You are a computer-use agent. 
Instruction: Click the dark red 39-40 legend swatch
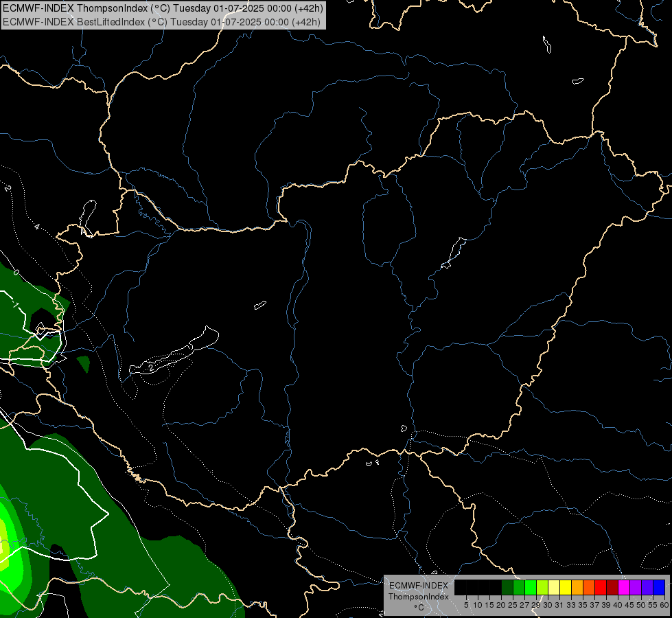[612, 587]
